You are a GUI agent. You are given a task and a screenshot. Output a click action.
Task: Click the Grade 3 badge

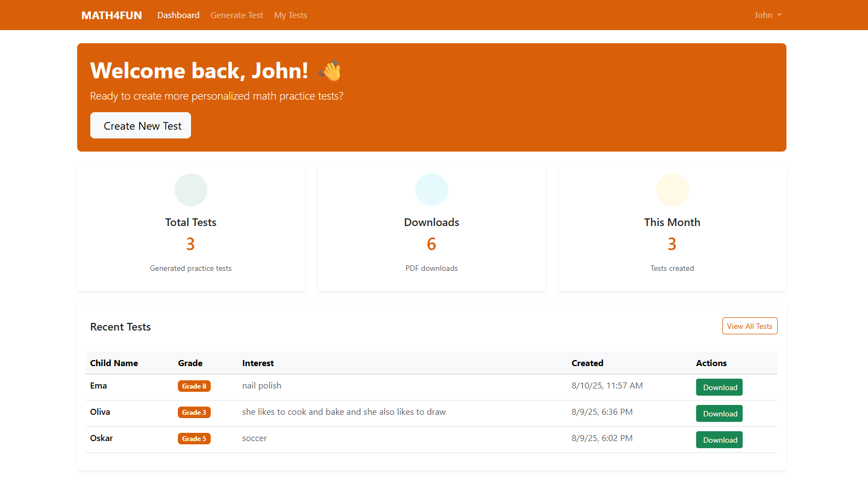coord(194,413)
